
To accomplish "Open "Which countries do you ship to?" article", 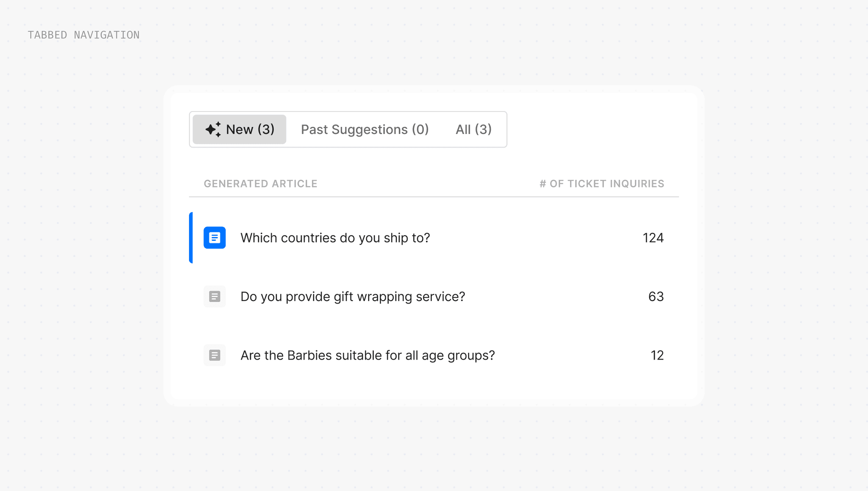I will [335, 238].
